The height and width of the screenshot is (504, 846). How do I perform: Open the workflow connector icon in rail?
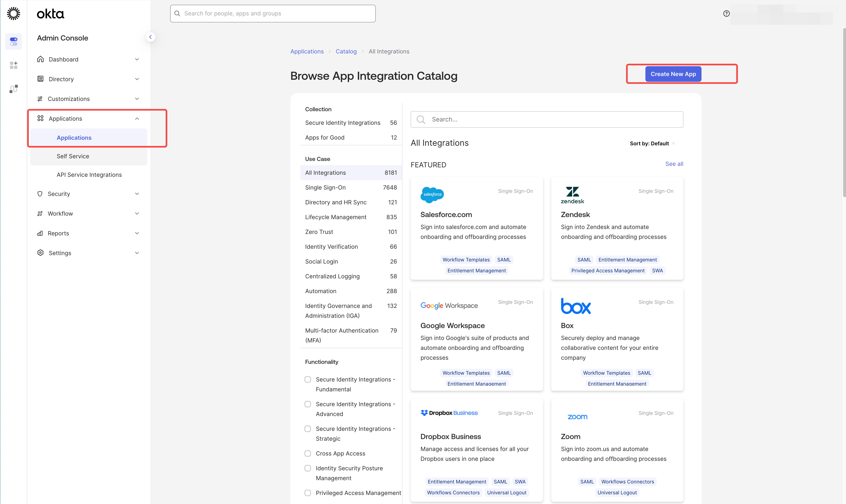14,89
